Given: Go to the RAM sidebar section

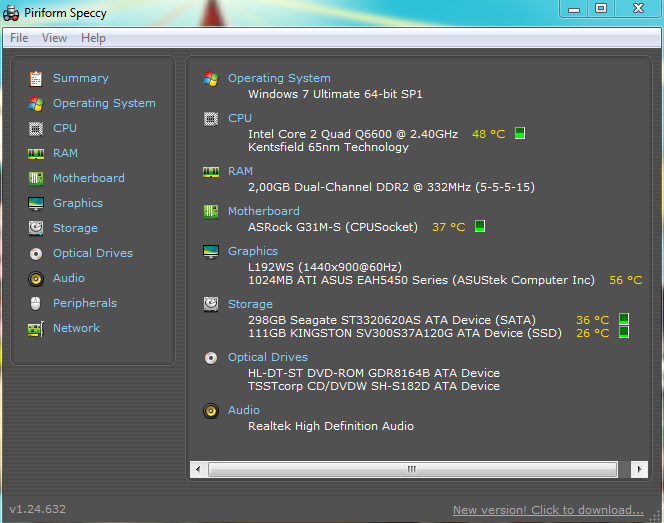Looking at the screenshot, I should pyautogui.click(x=65, y=153).
